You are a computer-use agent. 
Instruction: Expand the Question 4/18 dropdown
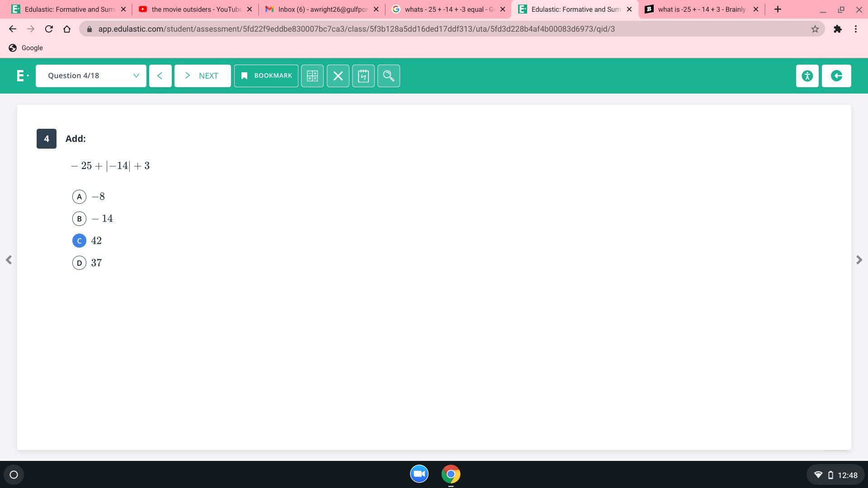coord(91,76)
